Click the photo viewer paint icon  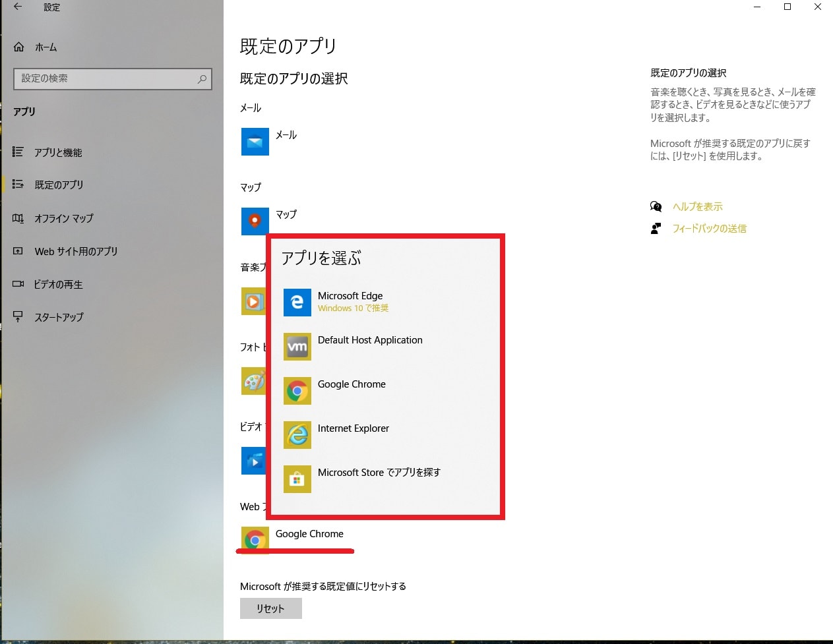pos(253,381)
